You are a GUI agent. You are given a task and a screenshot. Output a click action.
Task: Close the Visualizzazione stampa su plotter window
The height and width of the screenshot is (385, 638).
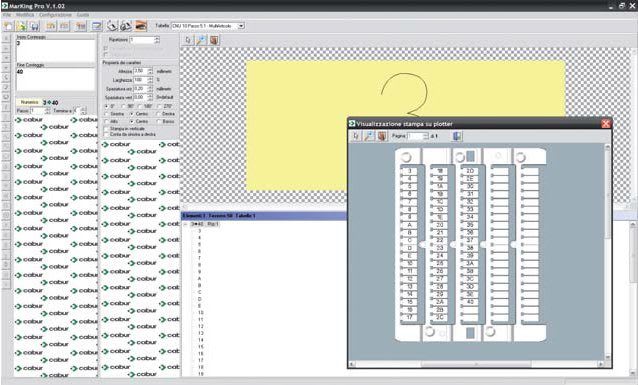(x=606, y=123)
